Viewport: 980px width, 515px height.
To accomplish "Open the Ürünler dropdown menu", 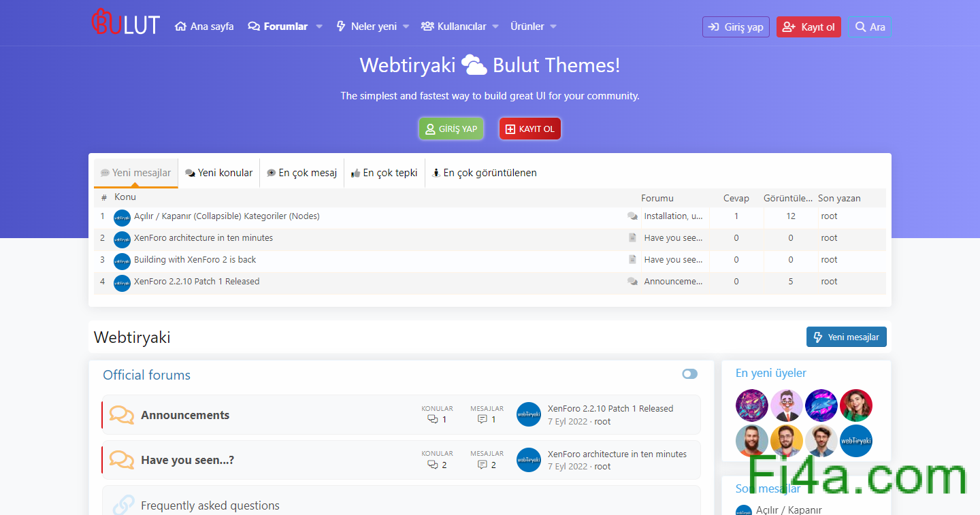I will [x=534, y=27].
